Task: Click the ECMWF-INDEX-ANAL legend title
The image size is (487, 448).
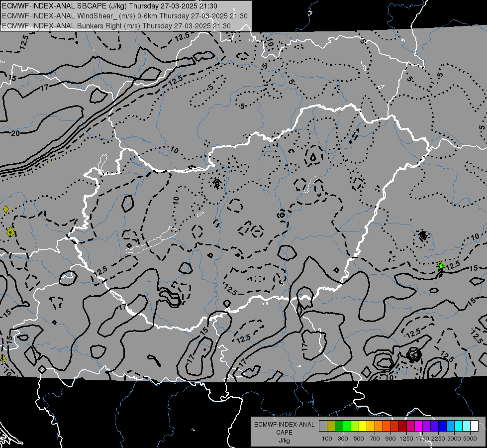Action: (x=284, y=425)
